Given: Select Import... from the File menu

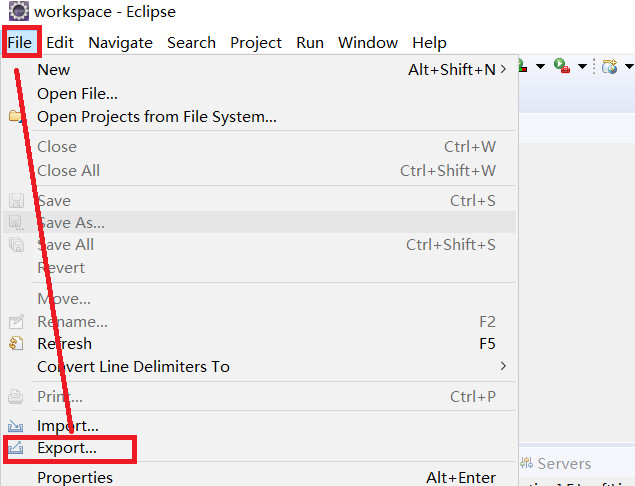Looking at the screenshot, I should 259,426.
